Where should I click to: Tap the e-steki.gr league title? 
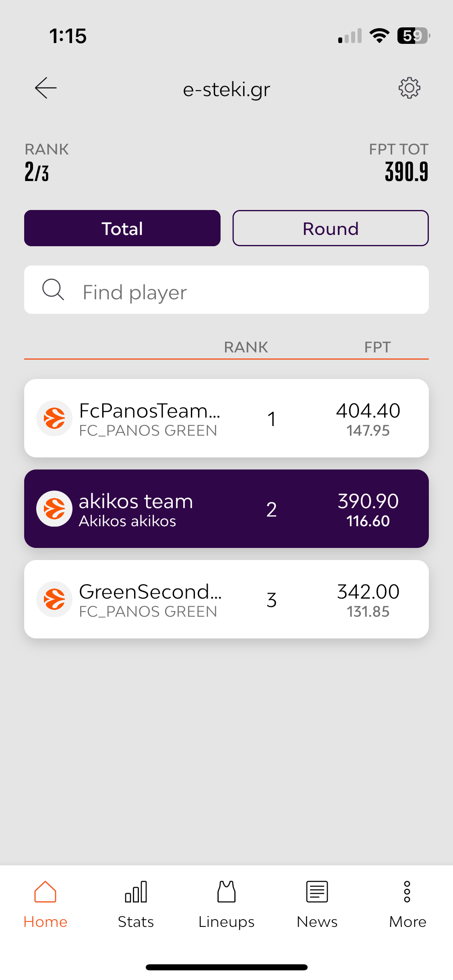coord(226,89)
